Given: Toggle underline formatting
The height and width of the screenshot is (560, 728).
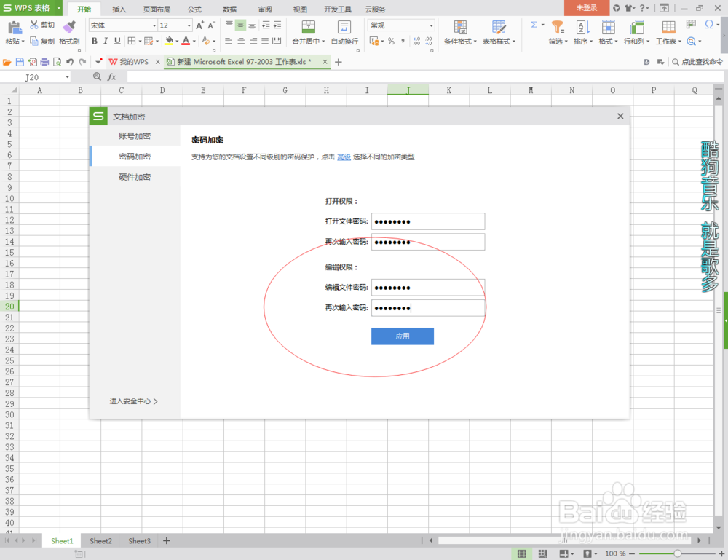Looking at the screenshot, I should pos(117,41).
